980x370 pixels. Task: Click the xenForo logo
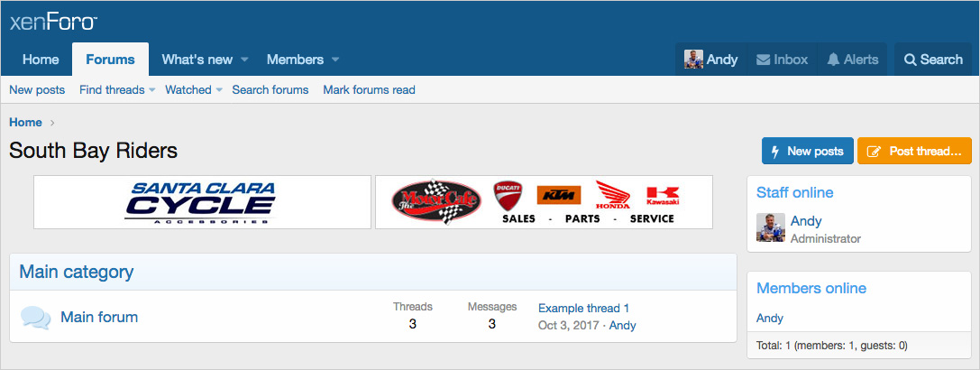tap(53, 22)
